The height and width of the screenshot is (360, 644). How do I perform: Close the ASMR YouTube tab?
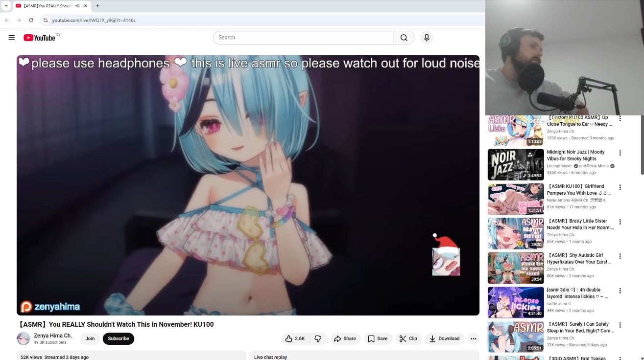(x=86, y=6)
